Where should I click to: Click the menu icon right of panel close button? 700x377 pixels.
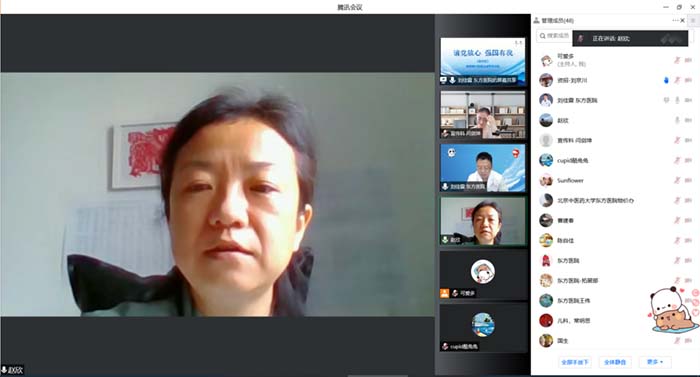(x=693, y=21)
